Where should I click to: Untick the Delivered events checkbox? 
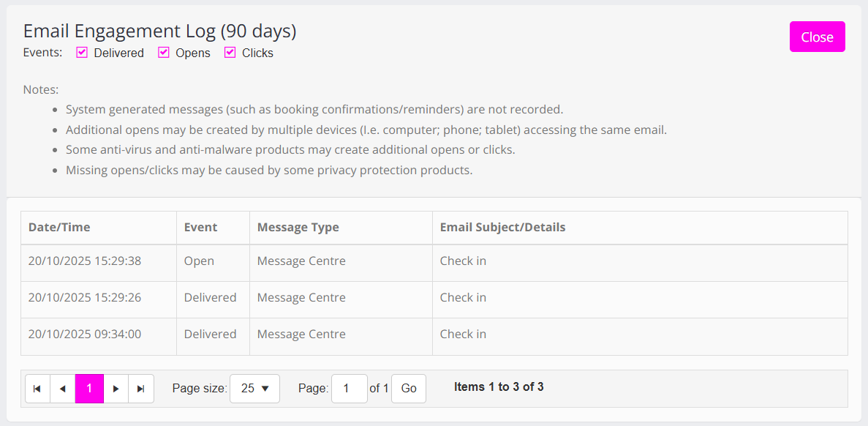83,53
